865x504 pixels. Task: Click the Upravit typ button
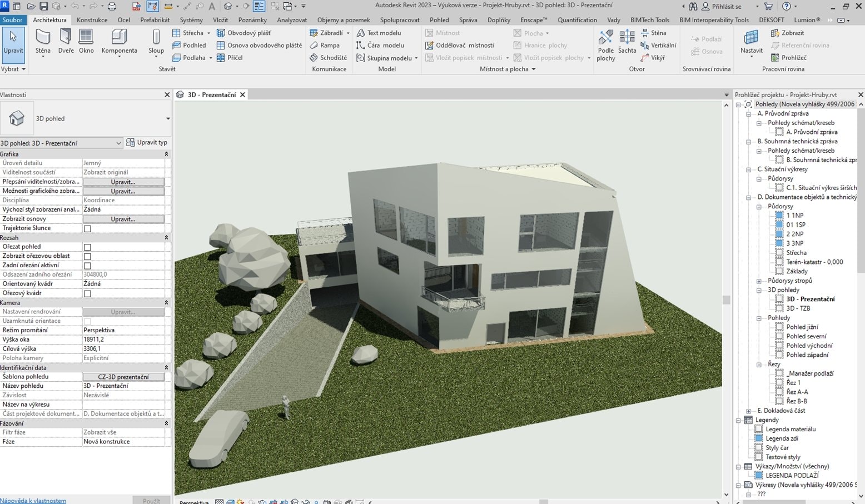[147, 143]
